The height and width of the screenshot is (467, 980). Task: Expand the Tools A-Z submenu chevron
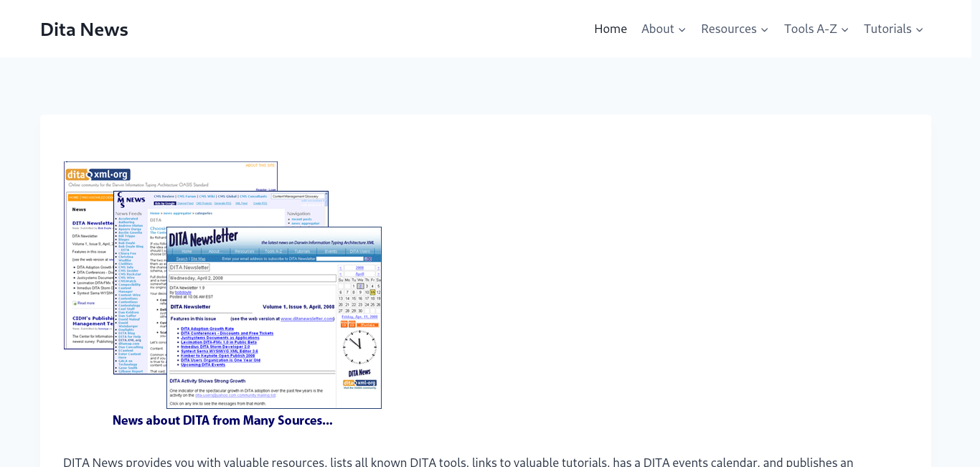[x=845, y=29]
